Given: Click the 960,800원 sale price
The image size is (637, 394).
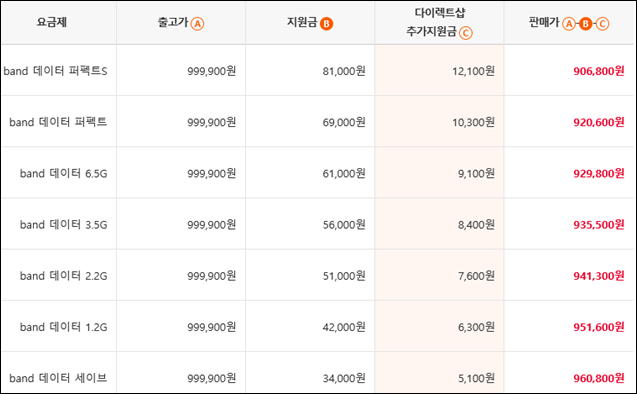Looking at the screenshot, I should [x=599, y=378].
